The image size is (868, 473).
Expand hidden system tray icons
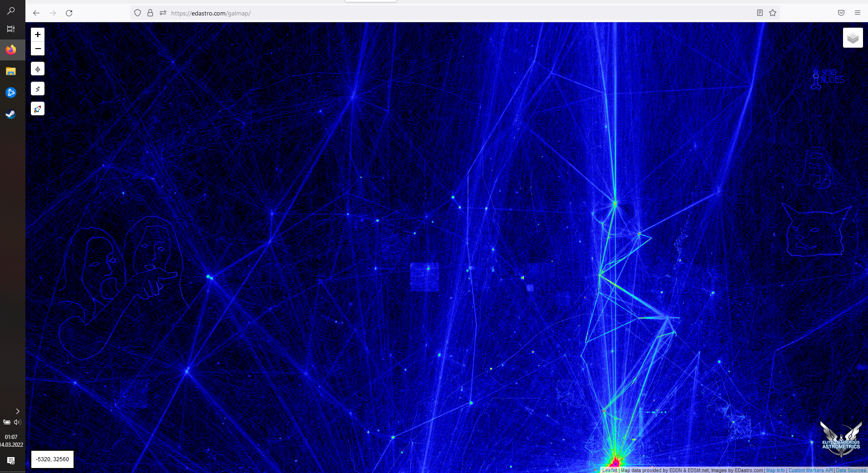point(18,411)
